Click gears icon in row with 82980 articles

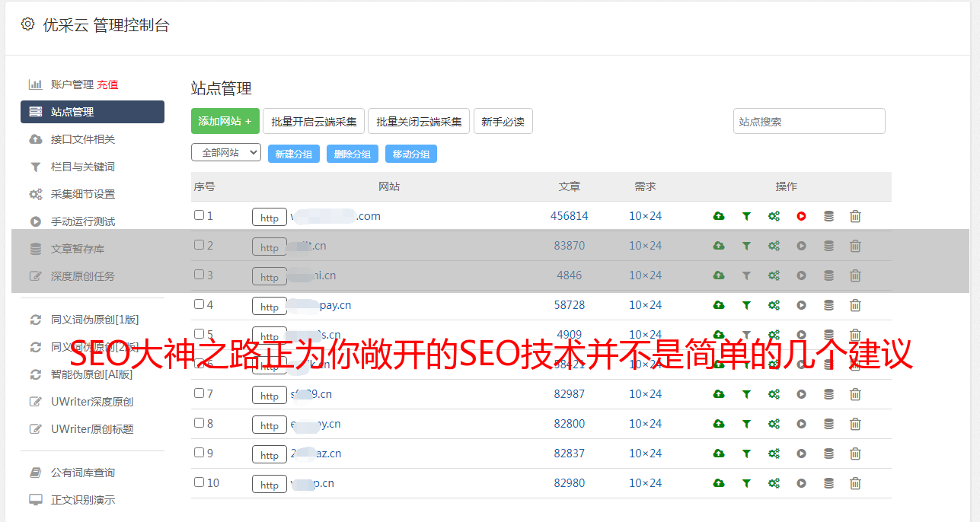(774, 483)
